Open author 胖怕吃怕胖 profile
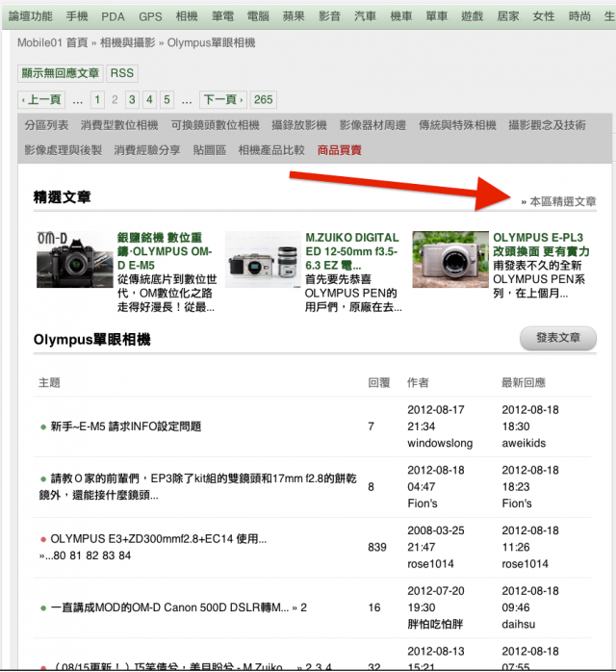 pos(435,625)
